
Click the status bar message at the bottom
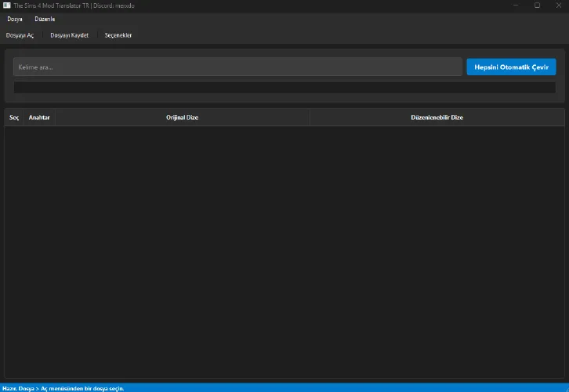click(63, 387)
